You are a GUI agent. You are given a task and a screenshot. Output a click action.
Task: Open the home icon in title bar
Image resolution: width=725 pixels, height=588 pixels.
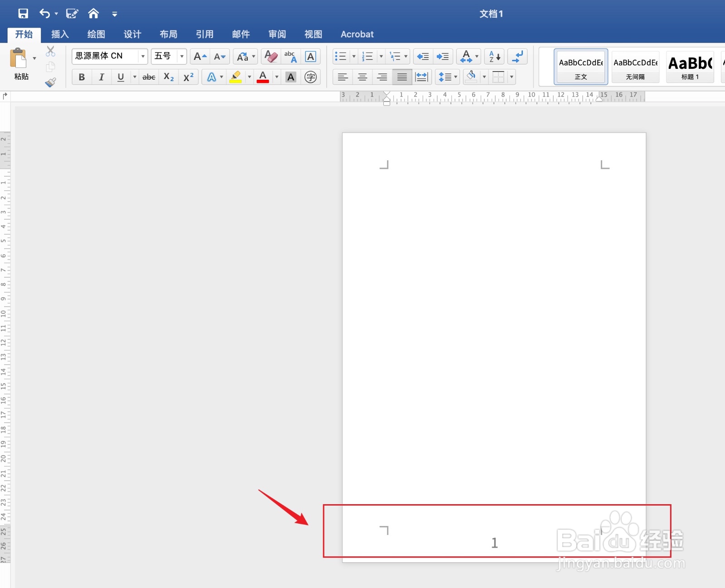click(x=93, y=14)
